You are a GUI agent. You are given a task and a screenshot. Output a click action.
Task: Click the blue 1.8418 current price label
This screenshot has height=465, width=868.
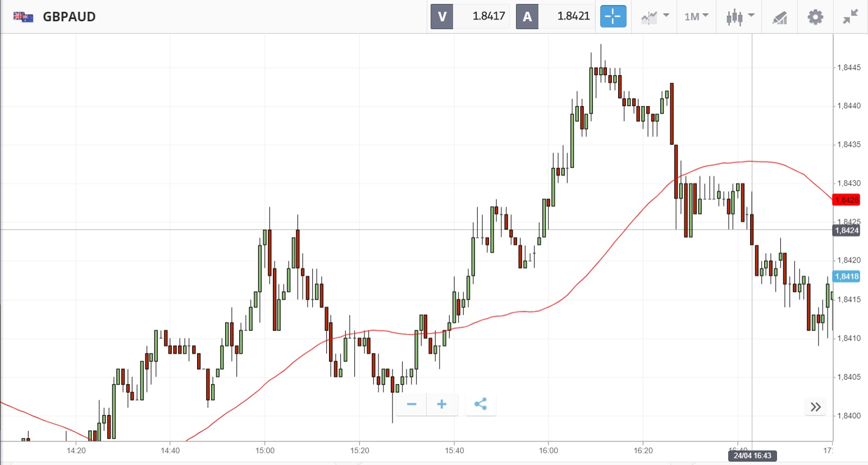846,277
